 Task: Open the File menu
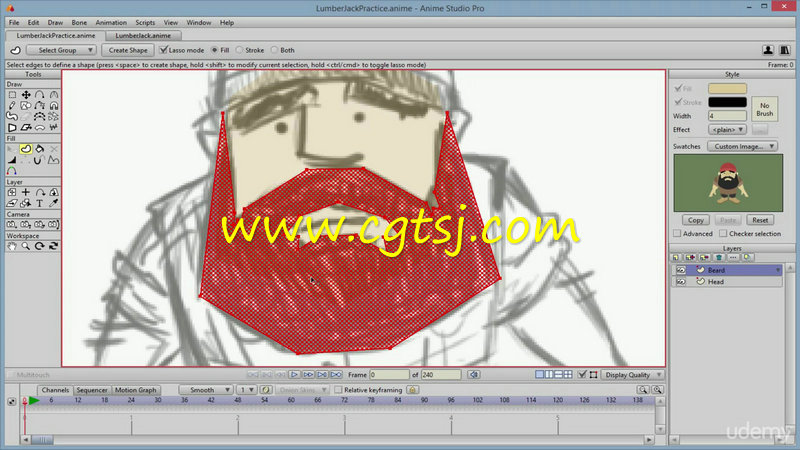(14, 22)
